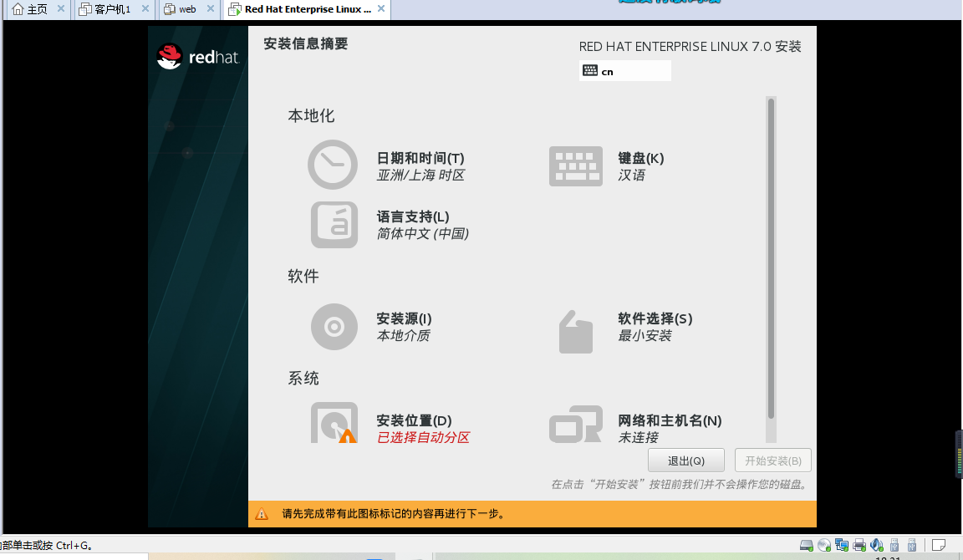Click the keyboard layout icon for 键盘(K)
The height and width of the screenshot is (560, 963).
[x=575, y=166]
